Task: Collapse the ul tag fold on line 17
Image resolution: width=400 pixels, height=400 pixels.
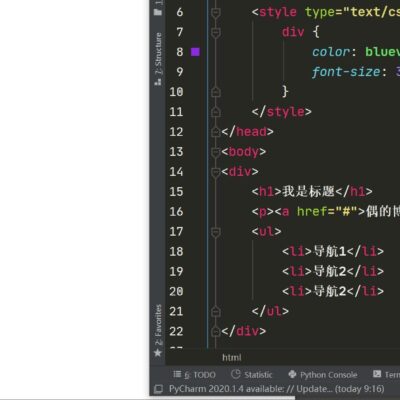Action: (216, 232)
